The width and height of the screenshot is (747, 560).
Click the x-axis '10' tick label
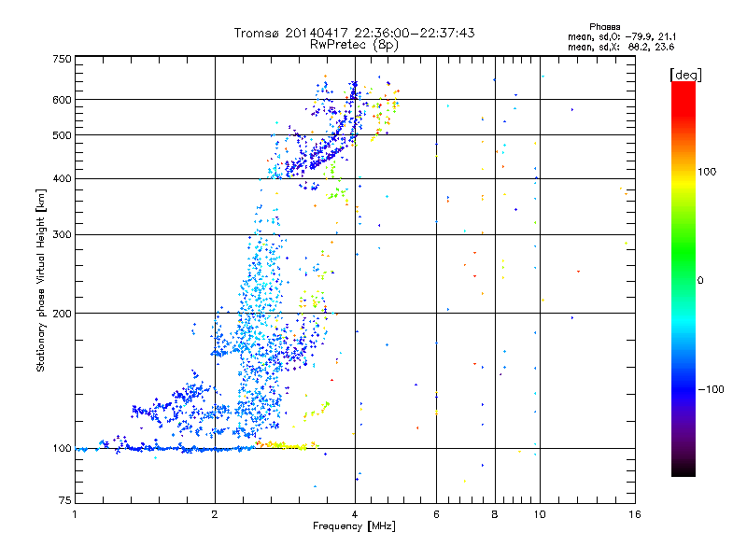(540, 514)
